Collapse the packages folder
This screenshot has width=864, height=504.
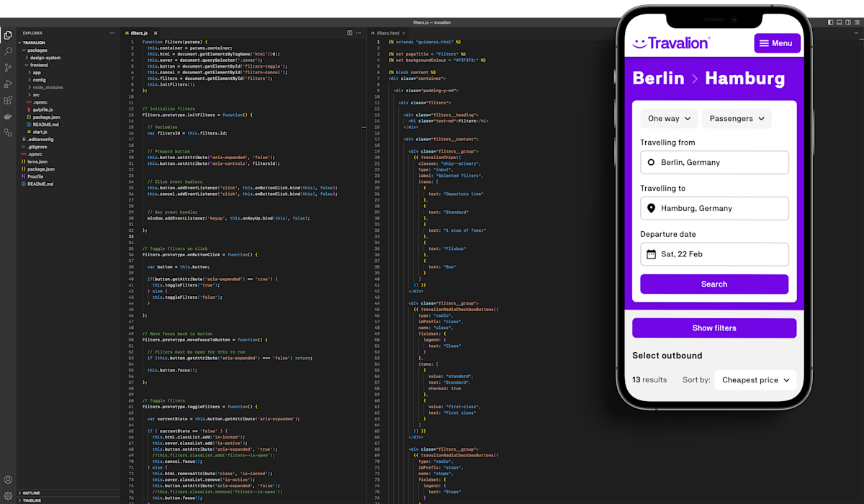coord(37,50)
